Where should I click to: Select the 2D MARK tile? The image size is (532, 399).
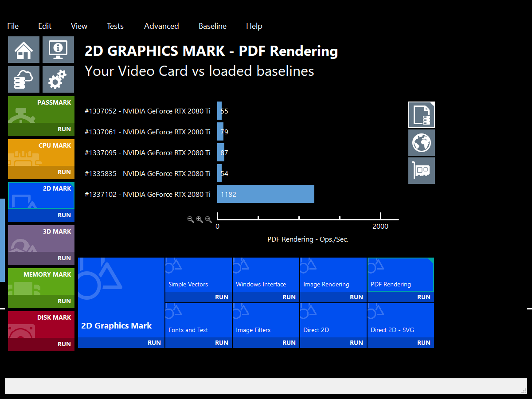[x=41, y=196]
